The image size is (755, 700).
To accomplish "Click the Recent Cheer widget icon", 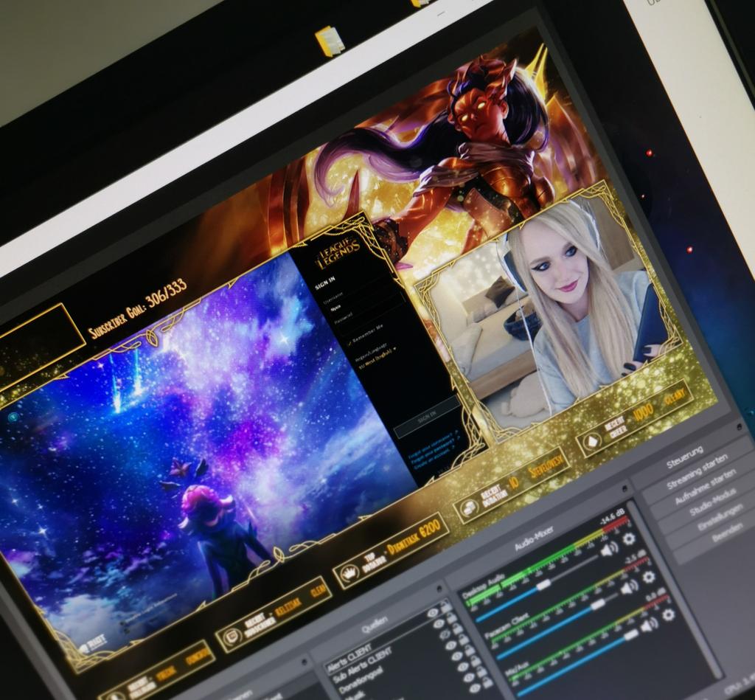I will [592, 441].
